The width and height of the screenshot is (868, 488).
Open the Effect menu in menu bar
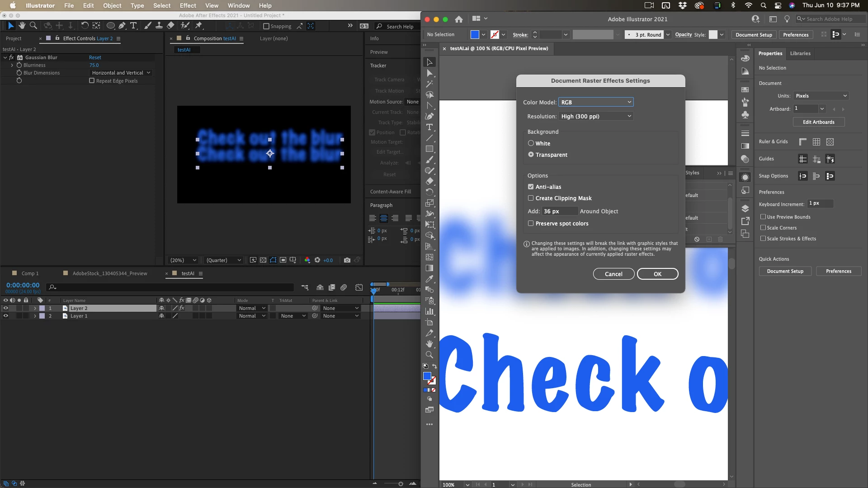[188, 5]
